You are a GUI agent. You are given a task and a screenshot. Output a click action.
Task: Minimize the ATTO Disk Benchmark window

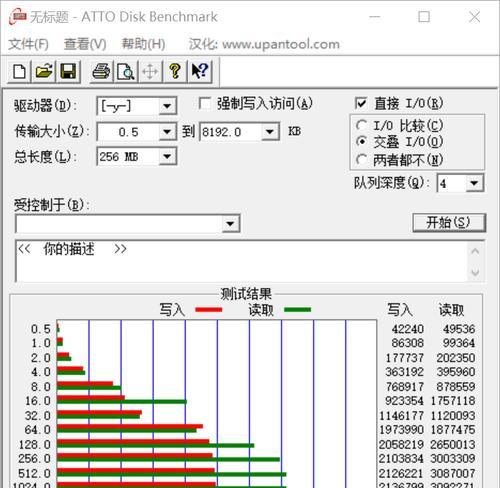tap(375, 17)
